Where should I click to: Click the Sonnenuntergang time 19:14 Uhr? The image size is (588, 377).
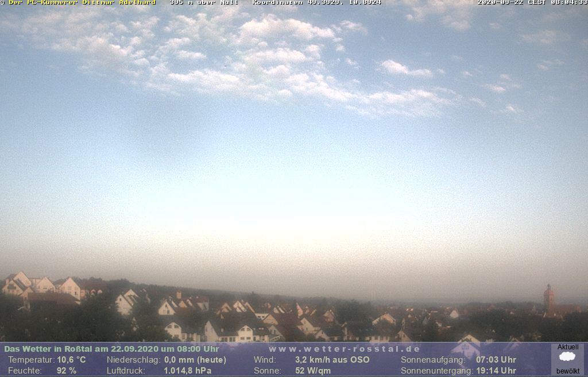[x=496, y=371]
